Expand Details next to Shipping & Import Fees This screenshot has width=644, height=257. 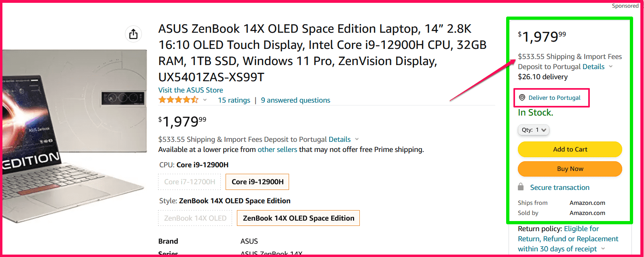click(x=340, y=139)
